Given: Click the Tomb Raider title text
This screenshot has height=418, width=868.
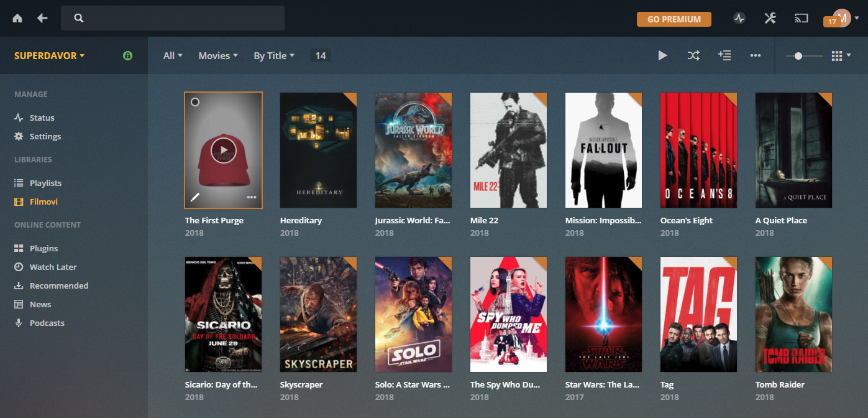Looking at the screenshot, I should [x=780, y=384].
